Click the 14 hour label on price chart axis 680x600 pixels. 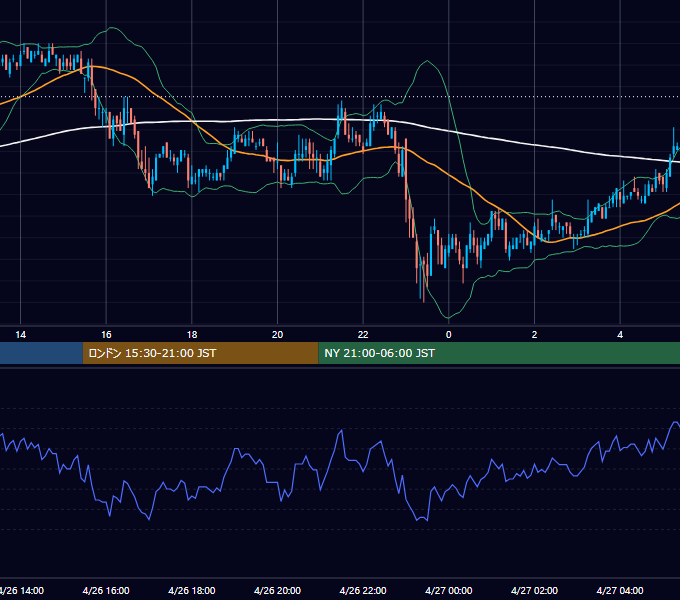tap(20, 335)
